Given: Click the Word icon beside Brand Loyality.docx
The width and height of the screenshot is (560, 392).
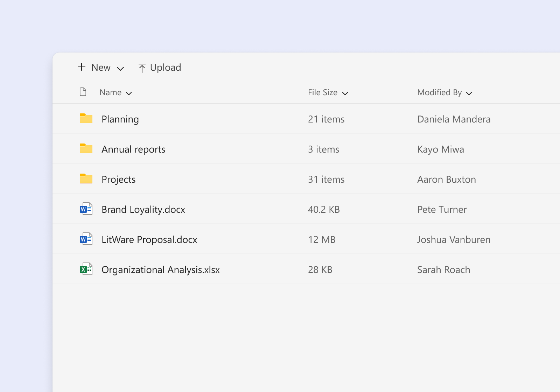Looking at the screenshot, I should click(x=86, y=209).
